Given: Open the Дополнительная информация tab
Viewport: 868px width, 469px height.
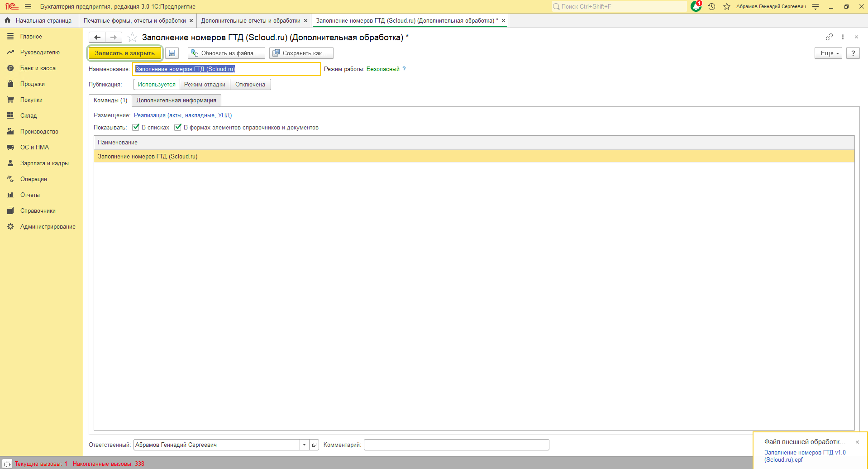Looking at the screenshot, I should click(x=176, y=100).
